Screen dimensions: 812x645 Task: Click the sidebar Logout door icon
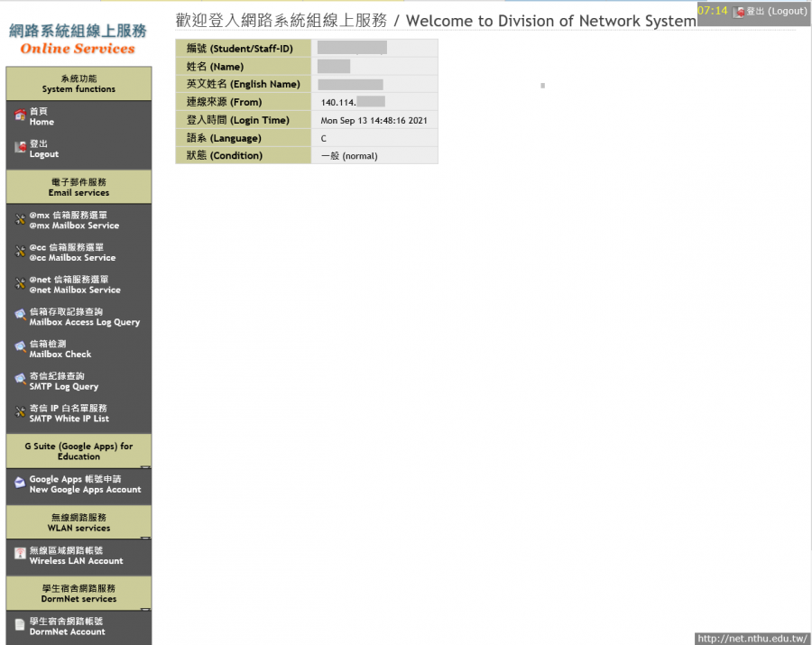(20, 148)
